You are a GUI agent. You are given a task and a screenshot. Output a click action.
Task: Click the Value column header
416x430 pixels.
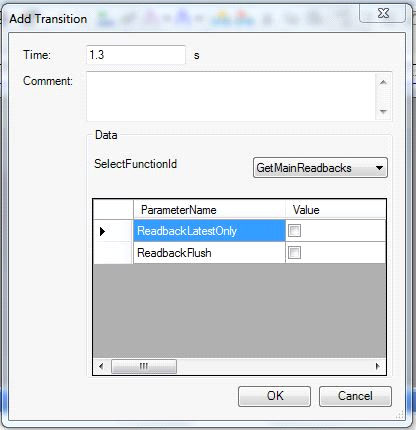(x=336, y=210)
